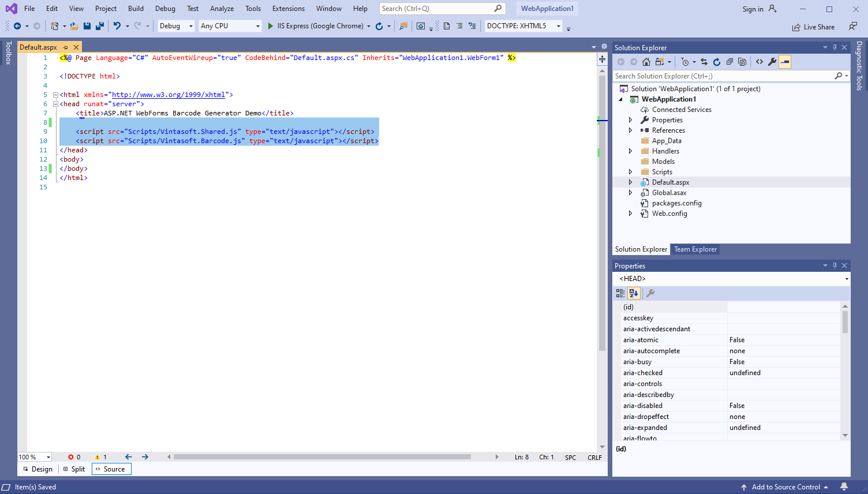Open the xhtml namespace URL link
This screenshot has height=494, width=868.
coord(169,95)
